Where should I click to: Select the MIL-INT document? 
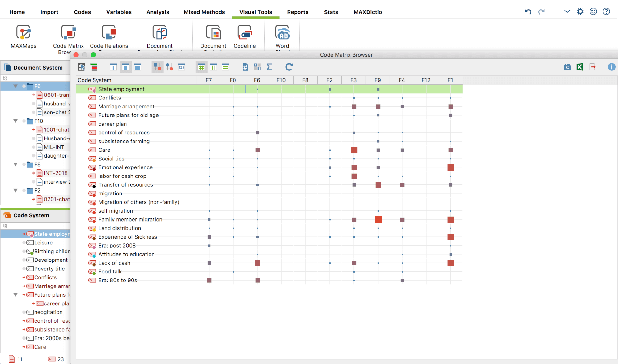point(54,147)
